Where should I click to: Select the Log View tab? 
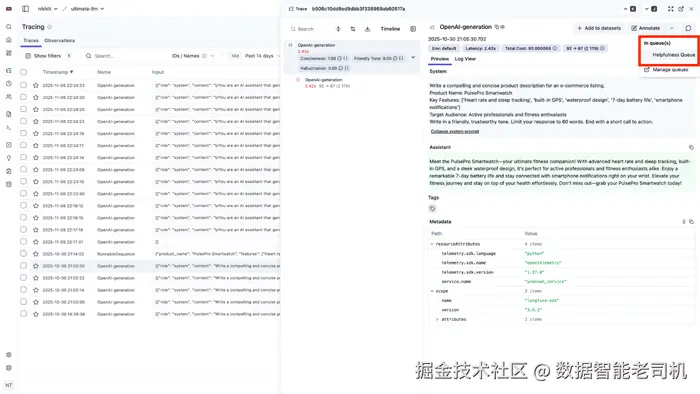(465, 59)
